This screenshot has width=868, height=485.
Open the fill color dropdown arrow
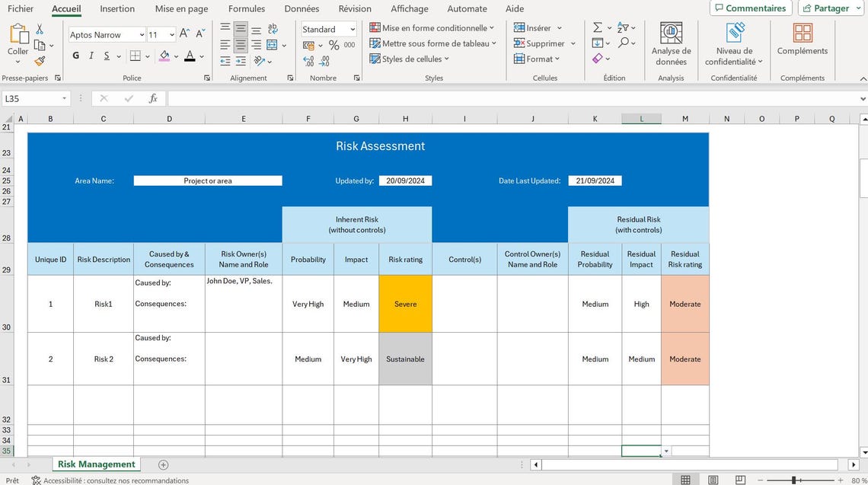[177, 56]
